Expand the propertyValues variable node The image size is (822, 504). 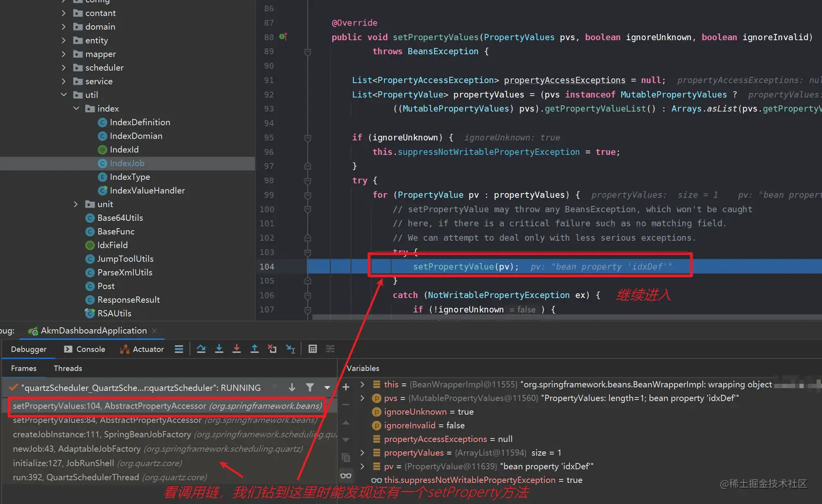click(x=362, y=452)
